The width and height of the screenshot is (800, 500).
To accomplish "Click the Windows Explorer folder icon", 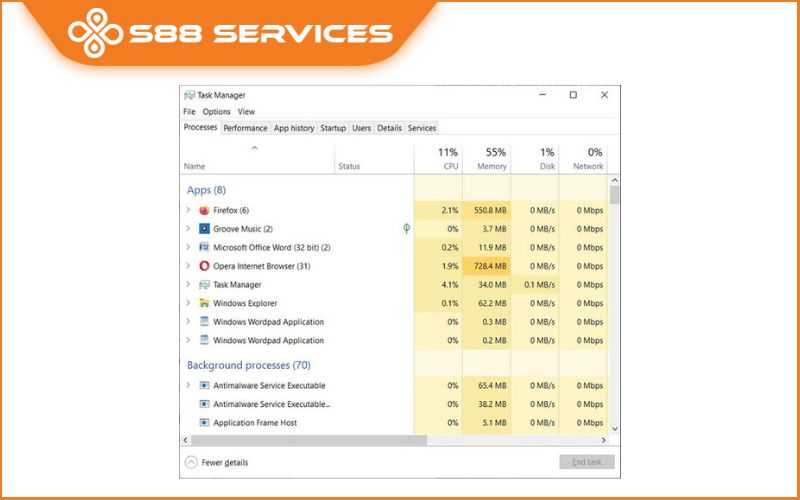I will coord(204,303).
